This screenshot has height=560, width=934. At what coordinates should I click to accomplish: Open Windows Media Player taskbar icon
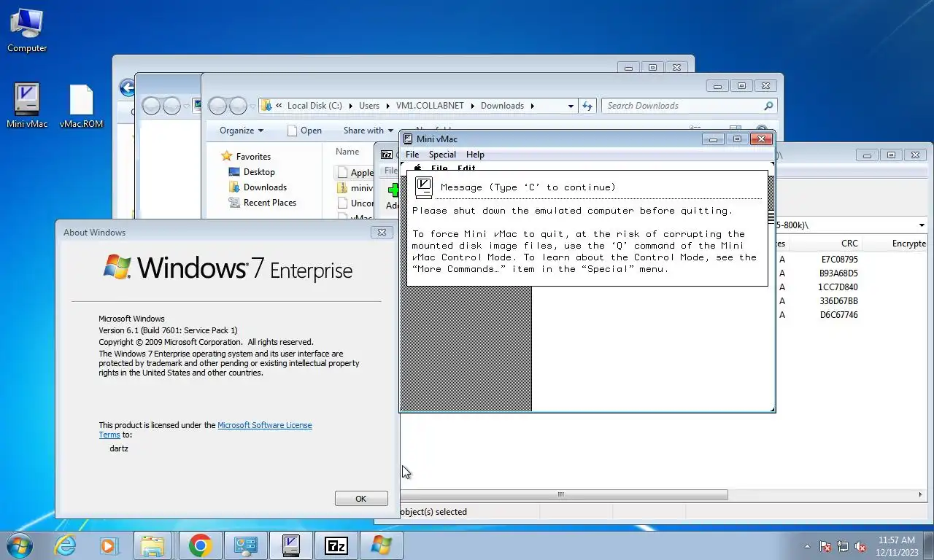[108, 545]
